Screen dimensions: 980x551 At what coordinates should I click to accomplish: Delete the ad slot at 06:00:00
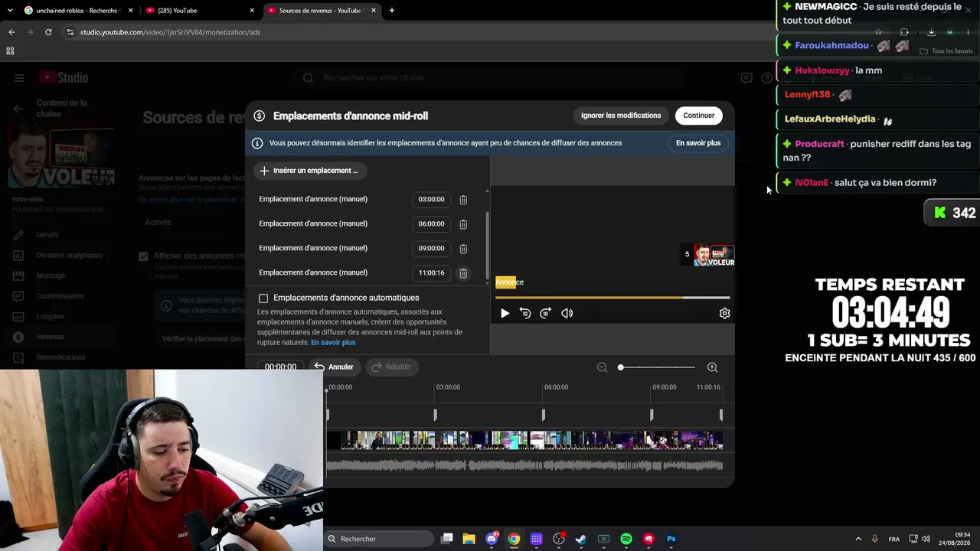pos(463,224)
